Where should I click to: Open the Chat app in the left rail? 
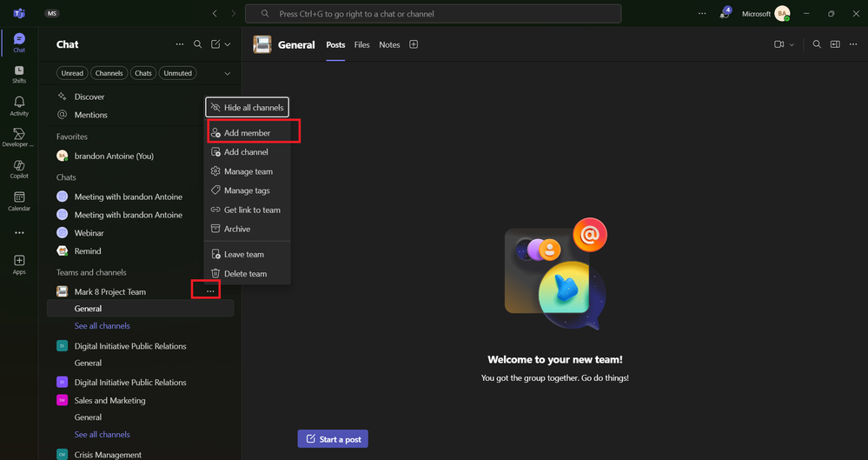pyautogui.click(x=19, y=43)
